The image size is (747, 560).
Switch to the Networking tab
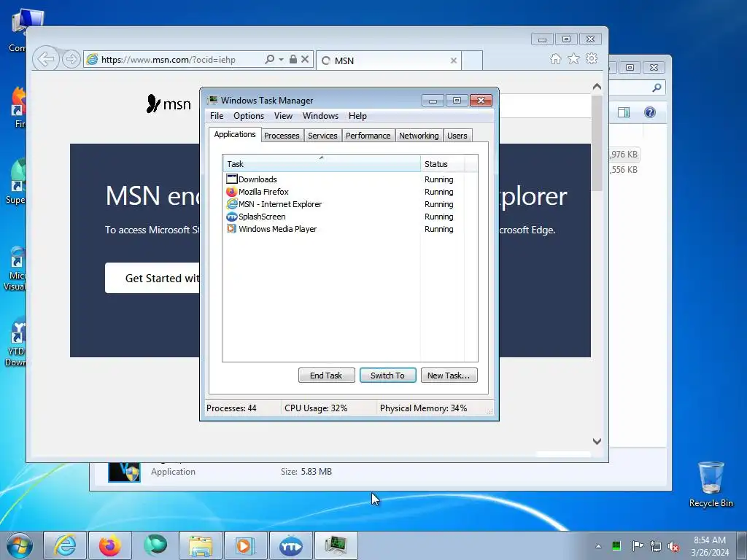(x=419, y=136)
